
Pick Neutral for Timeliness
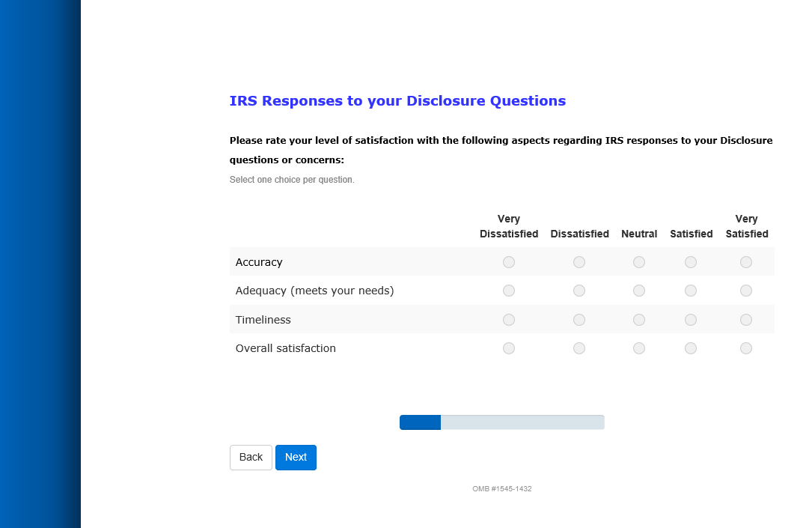(639, 320)
